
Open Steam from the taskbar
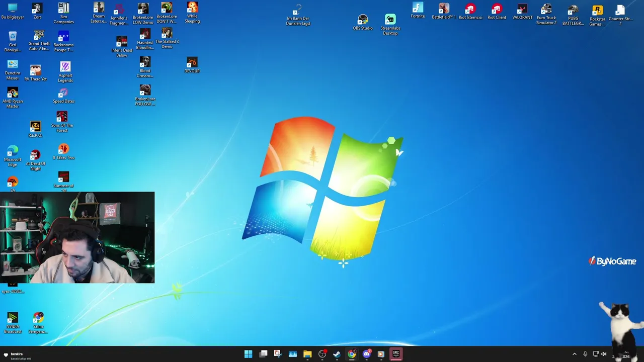coord(337,354)
